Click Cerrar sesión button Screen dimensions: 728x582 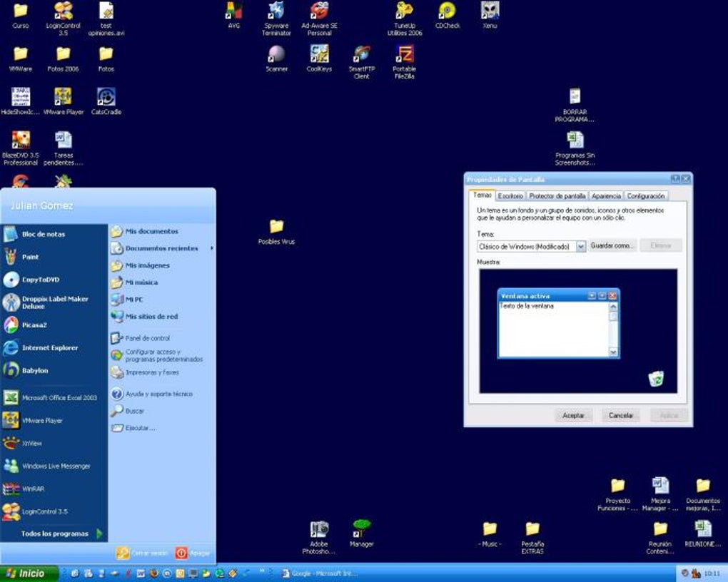coord(143,553)
